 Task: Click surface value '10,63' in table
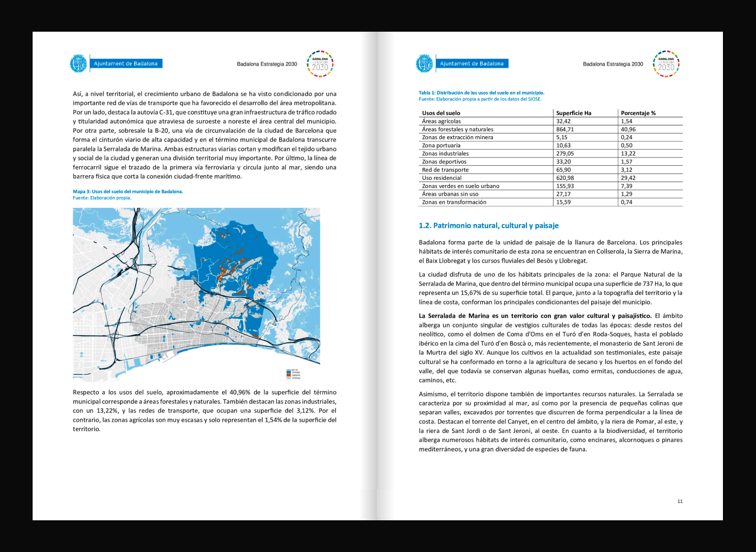pos(563,146)
